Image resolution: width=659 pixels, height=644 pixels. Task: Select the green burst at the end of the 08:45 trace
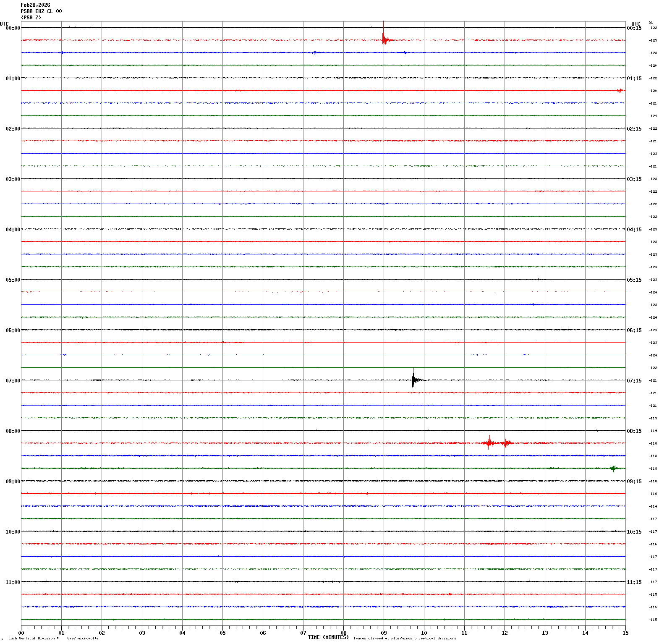[x=614, y=468]
